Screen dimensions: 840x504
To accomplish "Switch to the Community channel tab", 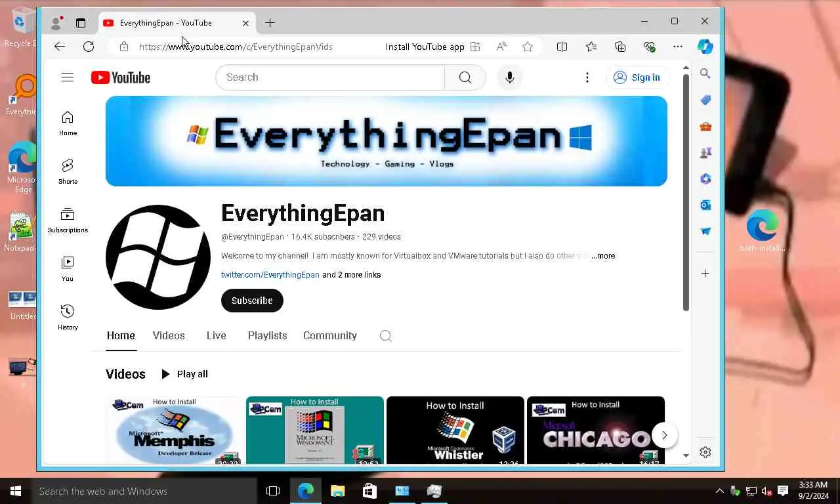I will click(x=330, y=335).
